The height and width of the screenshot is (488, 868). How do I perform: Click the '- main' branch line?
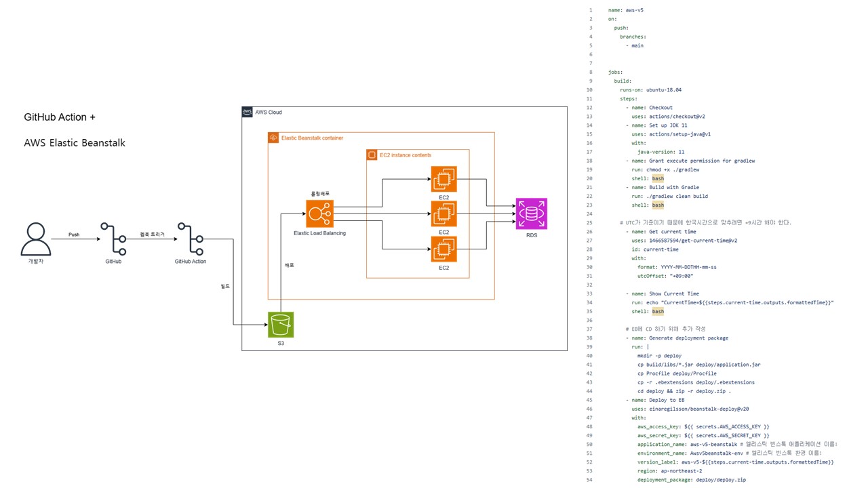pyautogui.click(x=635, y=45)
